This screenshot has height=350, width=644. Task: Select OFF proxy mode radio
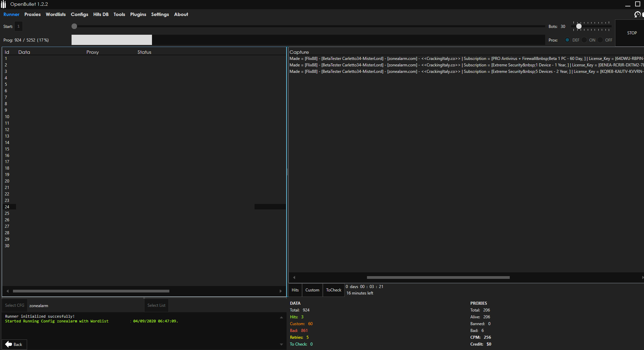point(600,40)
